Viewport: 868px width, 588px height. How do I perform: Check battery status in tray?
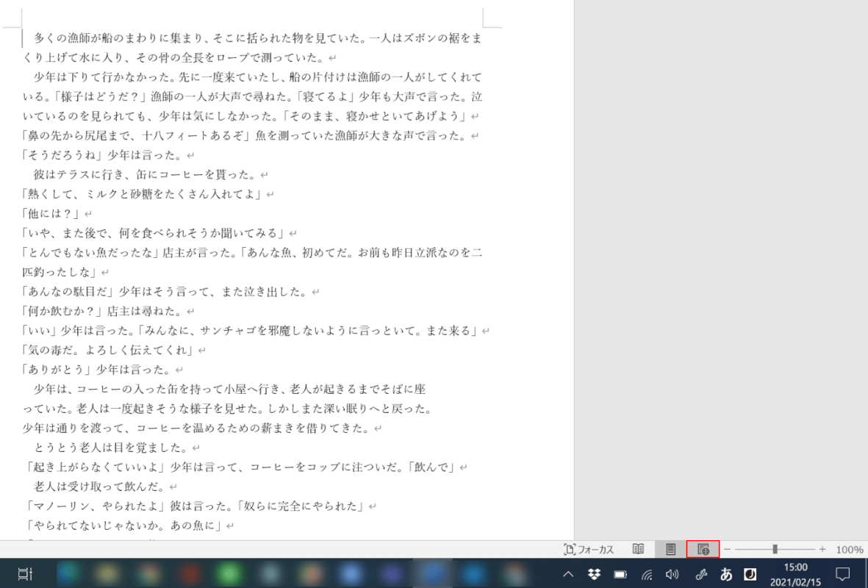click(620, 574)
